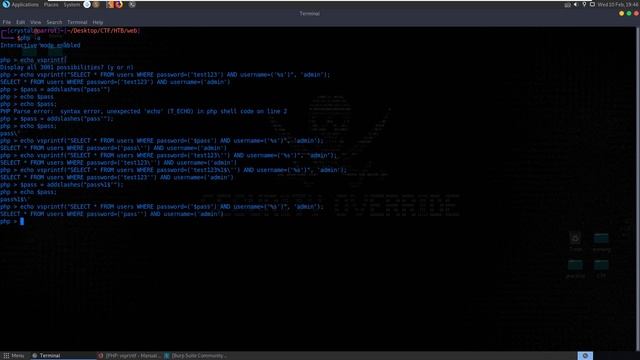Click the workspace switcher in the bottom panel
Screen dimensions: 640x360
point(585,356)
